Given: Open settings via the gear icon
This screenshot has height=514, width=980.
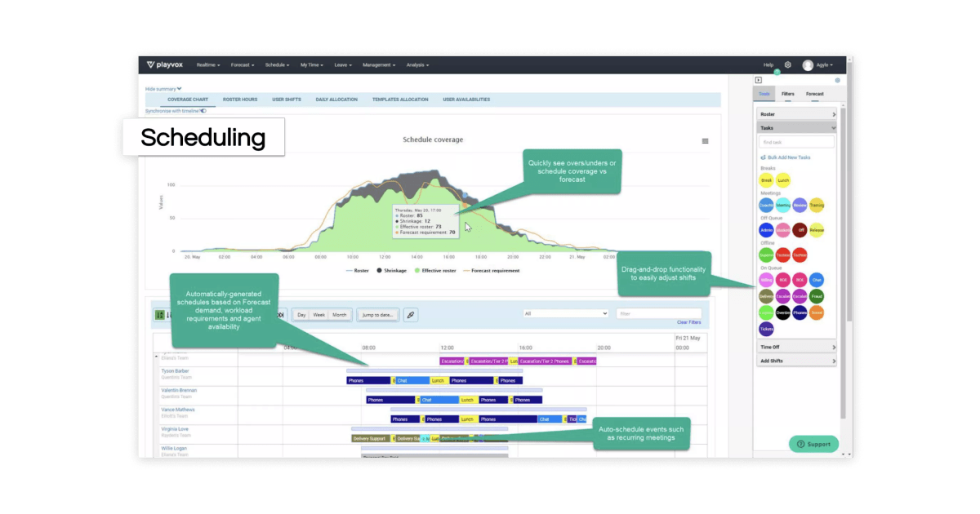Looking at the screenshot, I should pyautogui.click(x=788, y=64).
